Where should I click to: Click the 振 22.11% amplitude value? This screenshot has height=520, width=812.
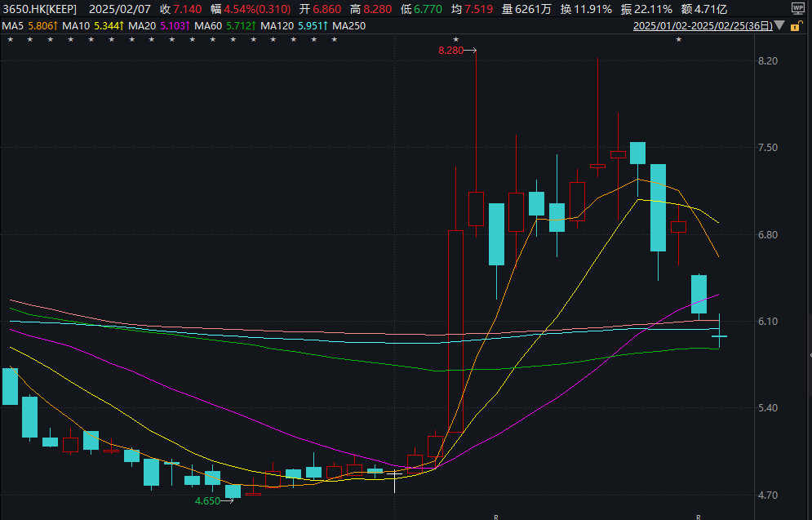click(646, 9)
